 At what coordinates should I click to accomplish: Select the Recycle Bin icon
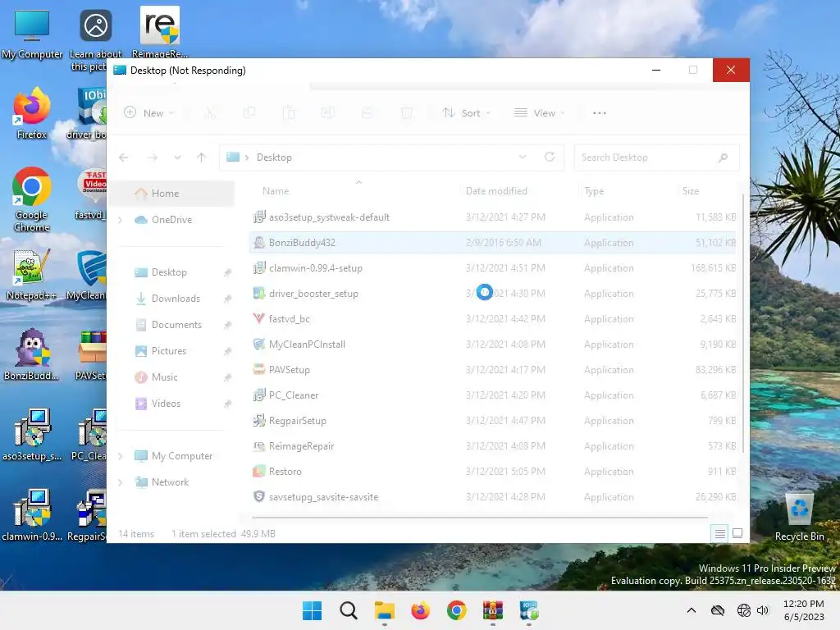pos(799,517)
